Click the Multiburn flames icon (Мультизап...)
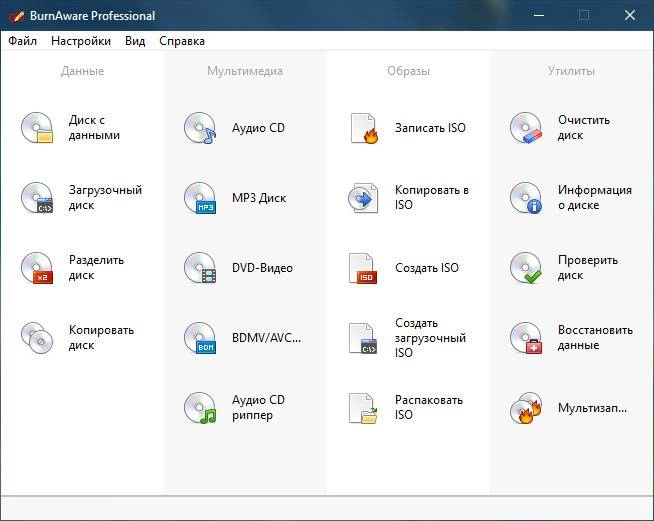The width and height of the screenshot is (654, 521). click(x=526, y=408)
